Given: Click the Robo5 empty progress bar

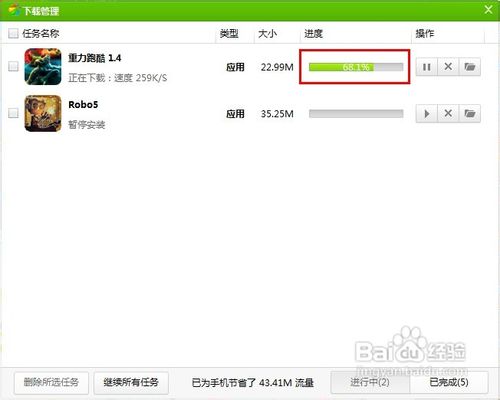Looking at the screenshot, I should pos(356,114).
